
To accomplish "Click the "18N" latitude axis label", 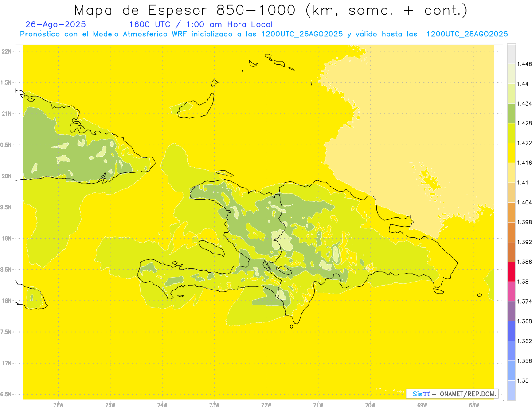I will click(x=7, y=301).
